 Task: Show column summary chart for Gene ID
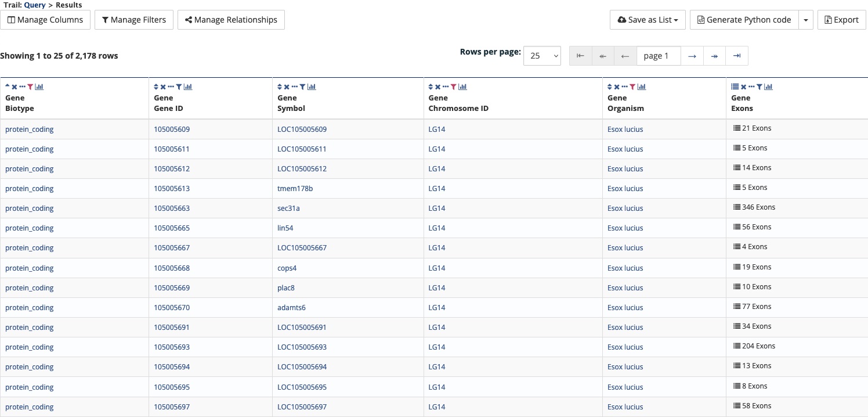point(188,87)
